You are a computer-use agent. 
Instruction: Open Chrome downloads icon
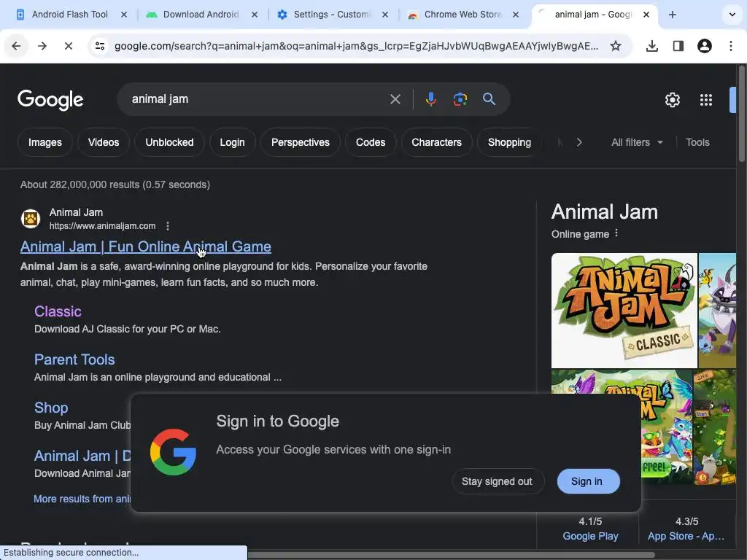click(x=651, y=46)
